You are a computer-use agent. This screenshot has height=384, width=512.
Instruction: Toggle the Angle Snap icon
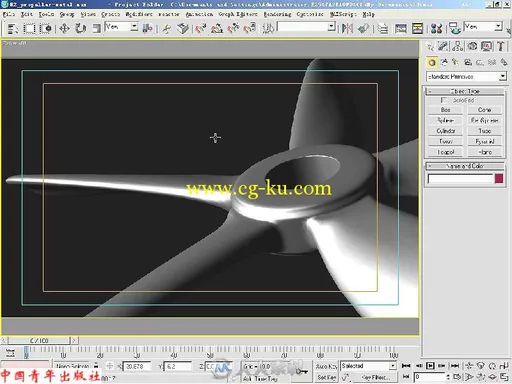coord(217,29)
